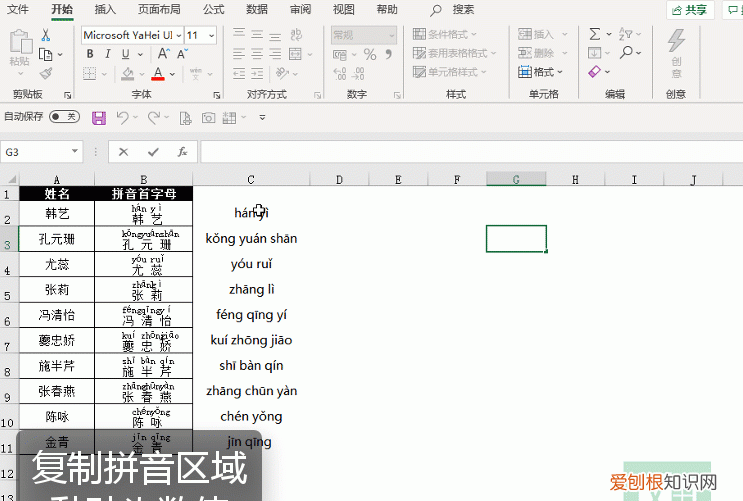Click the Redo arrow
The image size is (743, 501).
coord(154,117)
